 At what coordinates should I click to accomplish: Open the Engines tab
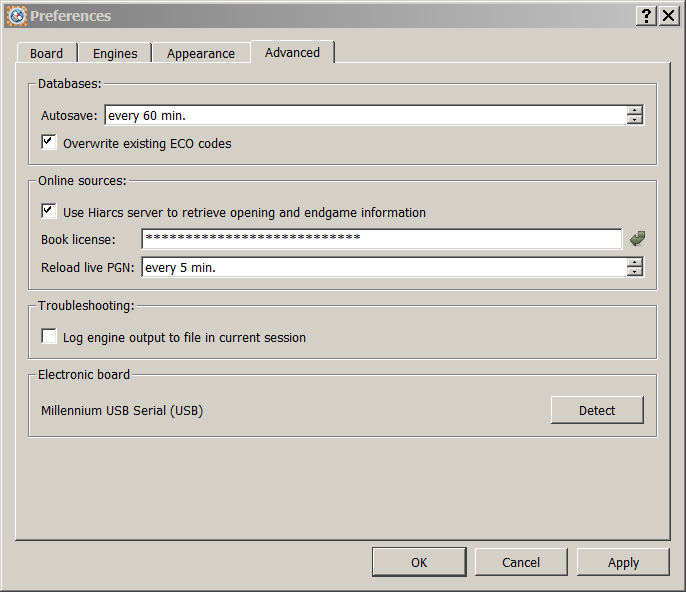click(115, 54)
